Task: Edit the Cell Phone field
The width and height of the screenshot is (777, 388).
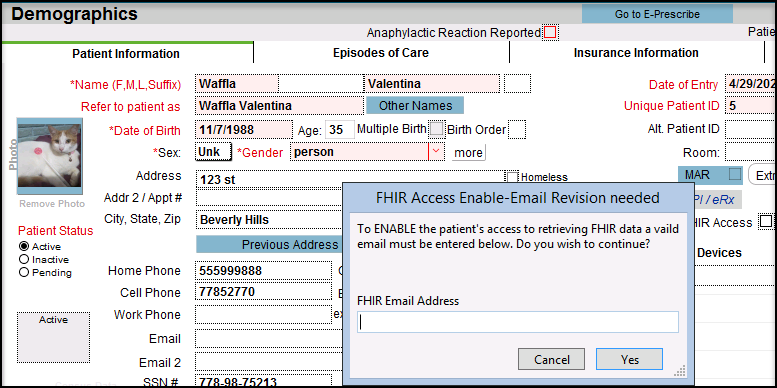Action: coord(263,291)
